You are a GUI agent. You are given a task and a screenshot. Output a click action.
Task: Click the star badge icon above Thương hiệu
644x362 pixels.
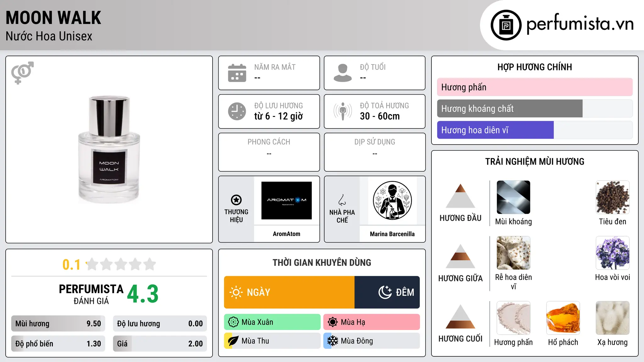(236, 200)
